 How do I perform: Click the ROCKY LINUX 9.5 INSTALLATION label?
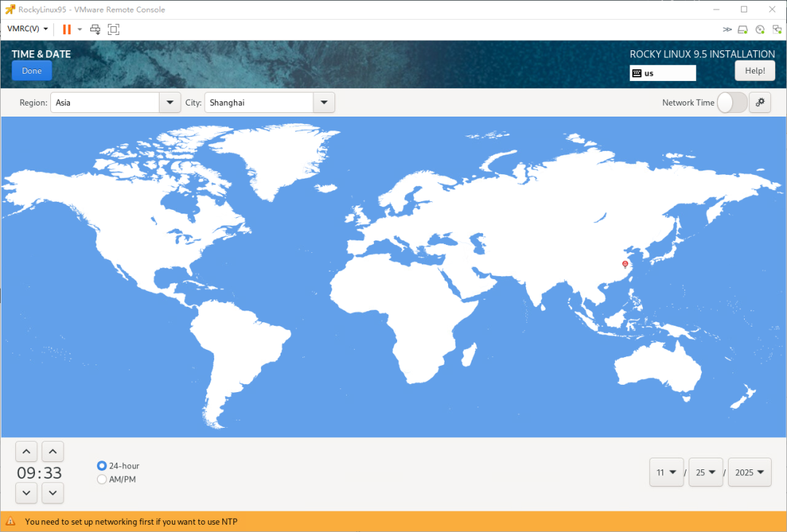(702, 54)
